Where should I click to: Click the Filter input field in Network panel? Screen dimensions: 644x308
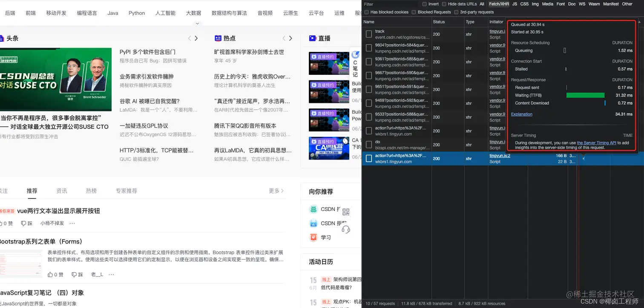[x=390, y=4]
